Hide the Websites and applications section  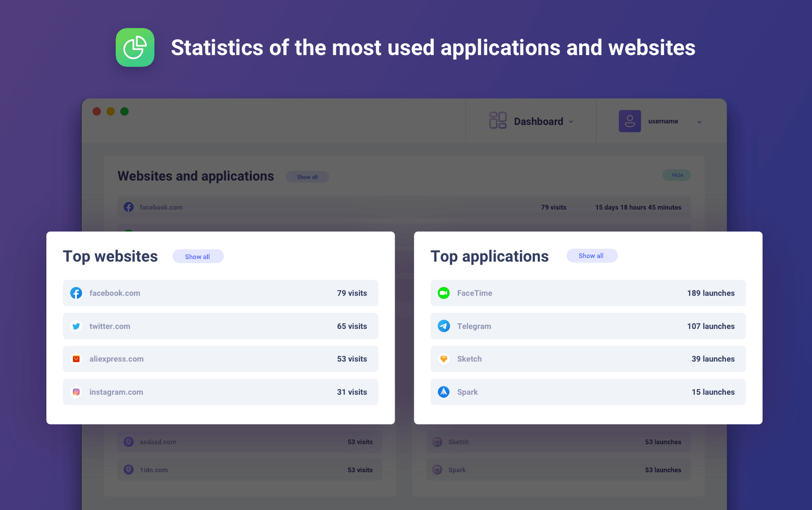(x=677, y=175)
